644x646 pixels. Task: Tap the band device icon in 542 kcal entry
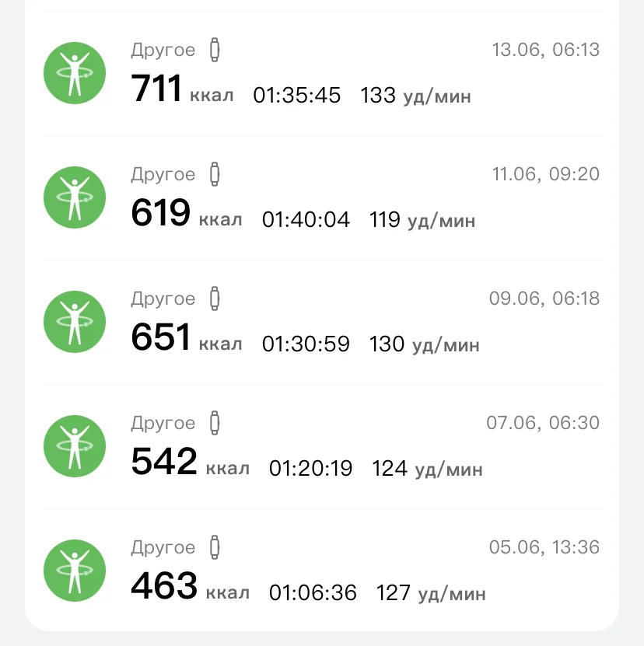[x=215, y=424]
